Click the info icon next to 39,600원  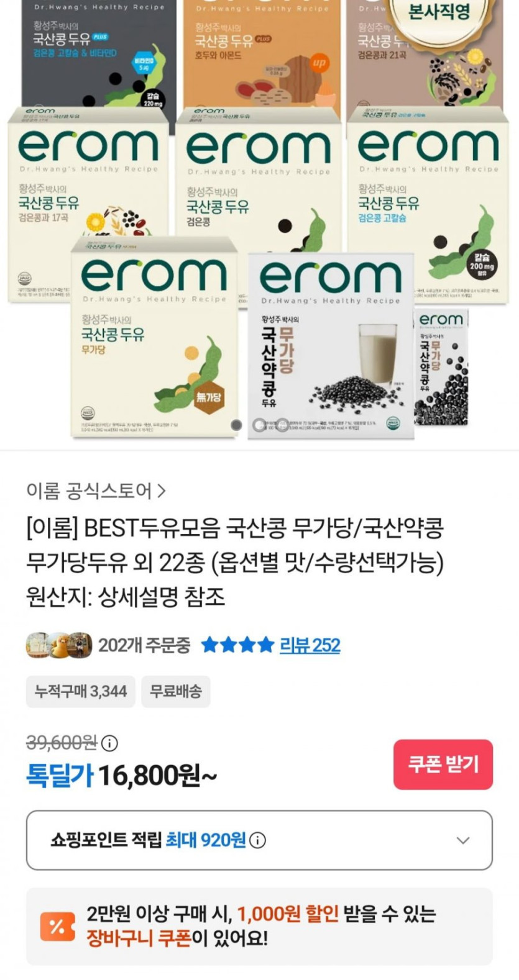[x=109, y=743]
